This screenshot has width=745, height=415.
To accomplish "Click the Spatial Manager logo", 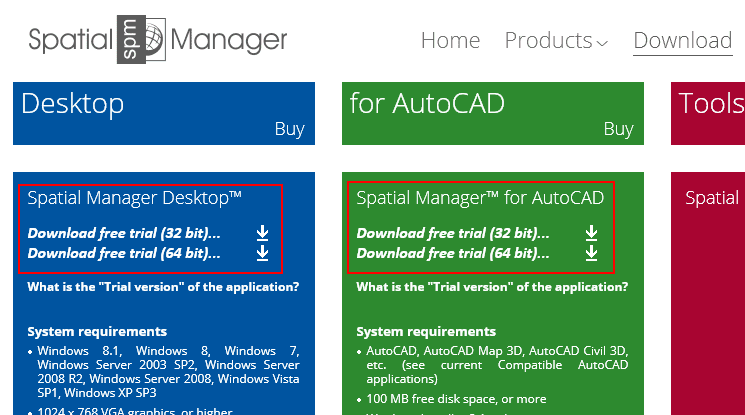I will point(158,39).
